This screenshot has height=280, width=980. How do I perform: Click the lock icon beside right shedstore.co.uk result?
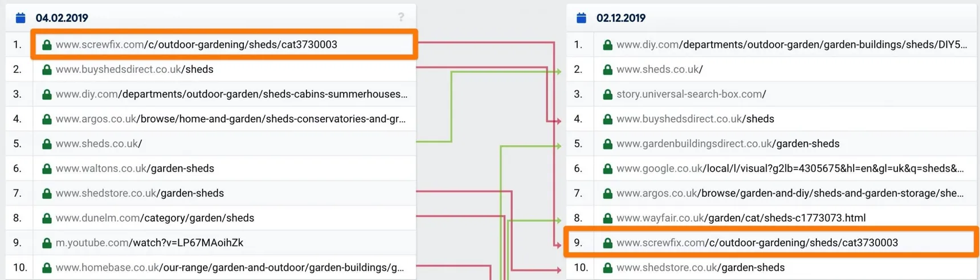pos(607,267)
